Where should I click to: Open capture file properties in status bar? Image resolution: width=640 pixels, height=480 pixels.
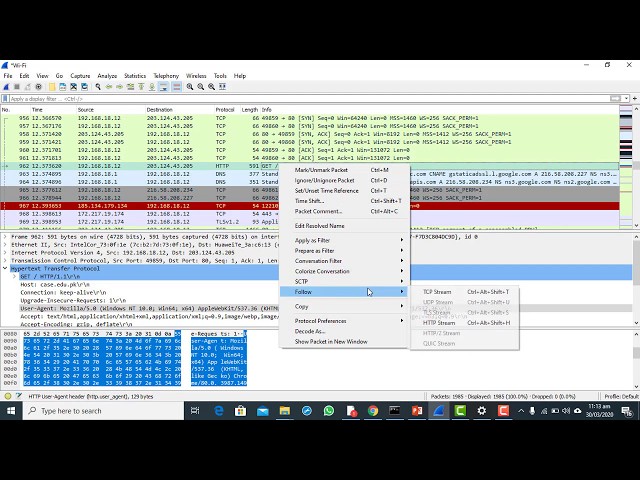point(18,396)
